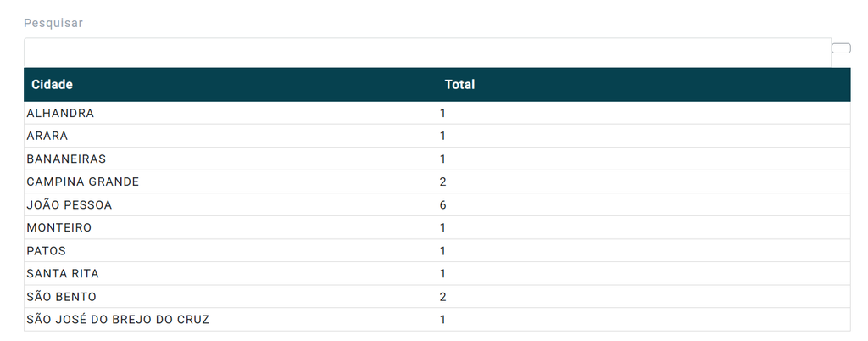
Task: Click the Pesquisar search input field
Action: (427, 53)
